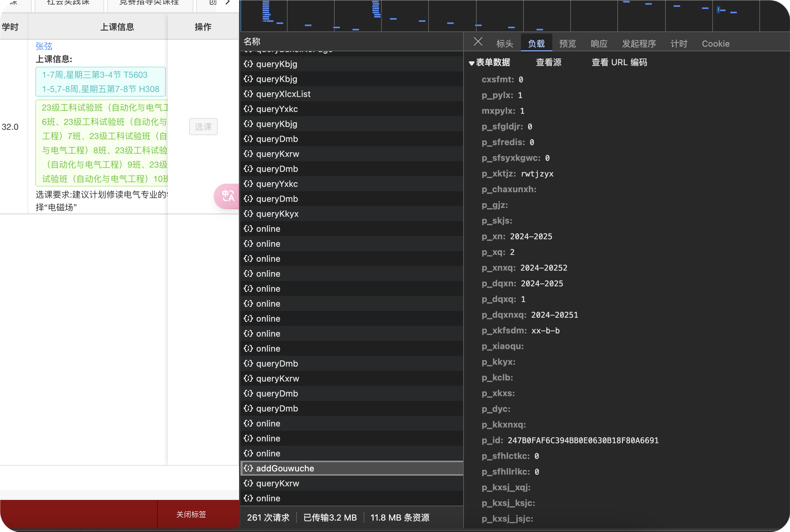Click the addGouwuche request icon
This screenshot has width=790, height=532.
pyautogui.click(x=248, y=468)
